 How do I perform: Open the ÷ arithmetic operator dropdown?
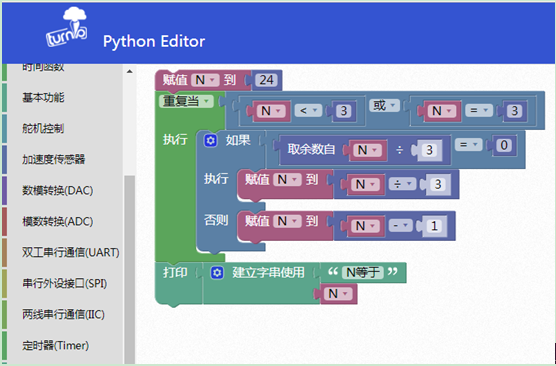coord(402,184)
